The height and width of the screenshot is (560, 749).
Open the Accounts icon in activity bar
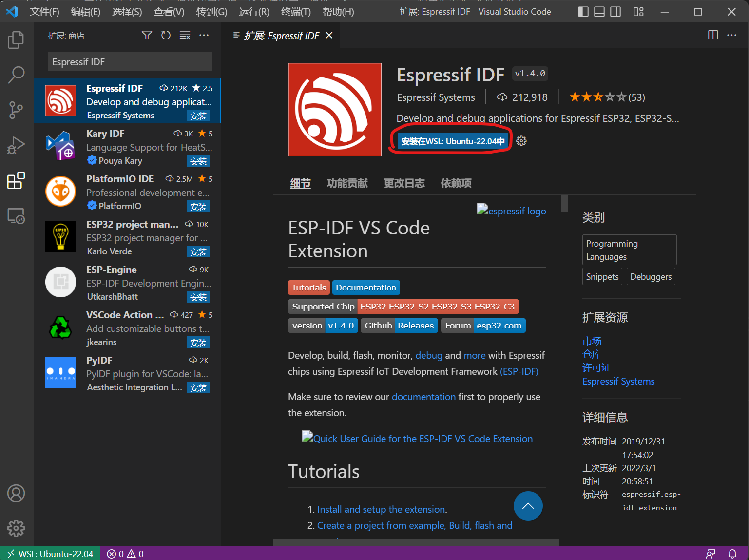point(16,493)
